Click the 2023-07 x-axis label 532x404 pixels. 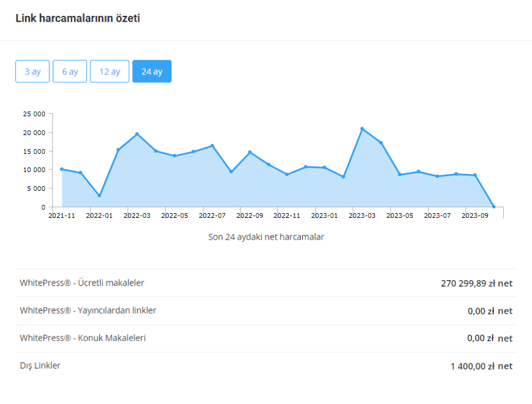pyautogui.click(x=437, y=216)
